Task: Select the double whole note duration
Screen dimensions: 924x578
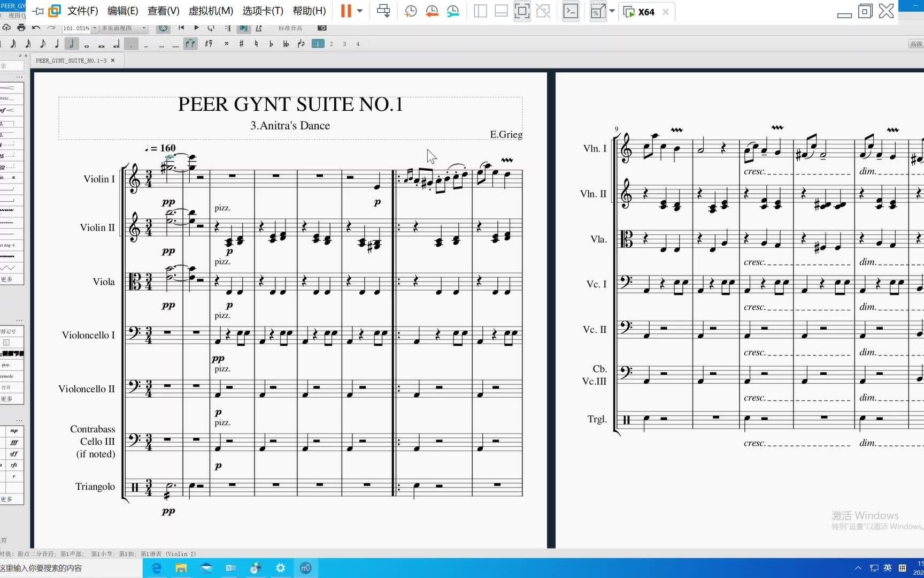Action: (x=101, y=46)
